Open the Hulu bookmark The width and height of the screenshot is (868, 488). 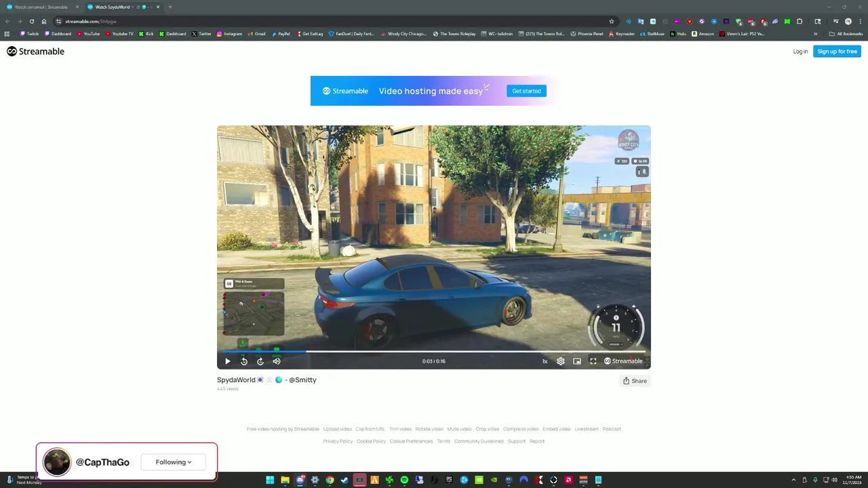click(x=678, y=34)
